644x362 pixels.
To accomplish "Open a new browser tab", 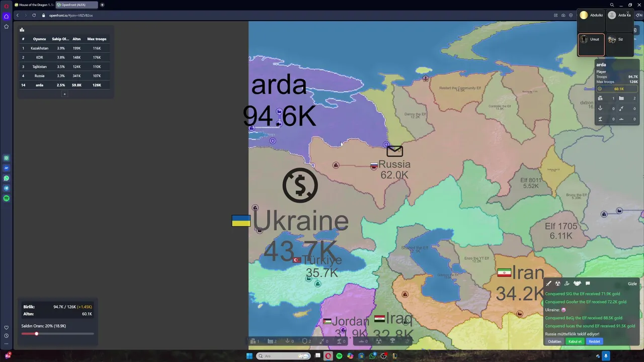I will [x=102, y=5].
